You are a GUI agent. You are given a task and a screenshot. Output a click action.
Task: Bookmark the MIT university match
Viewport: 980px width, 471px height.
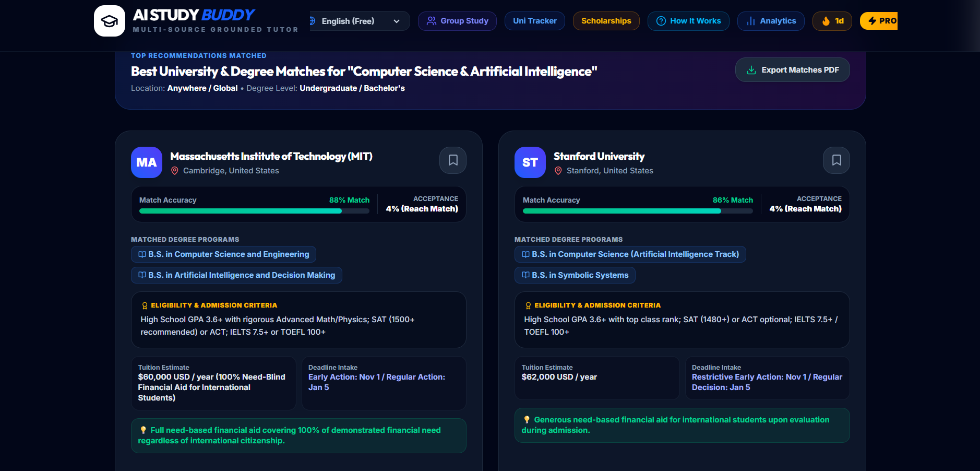tap(453, 160)
